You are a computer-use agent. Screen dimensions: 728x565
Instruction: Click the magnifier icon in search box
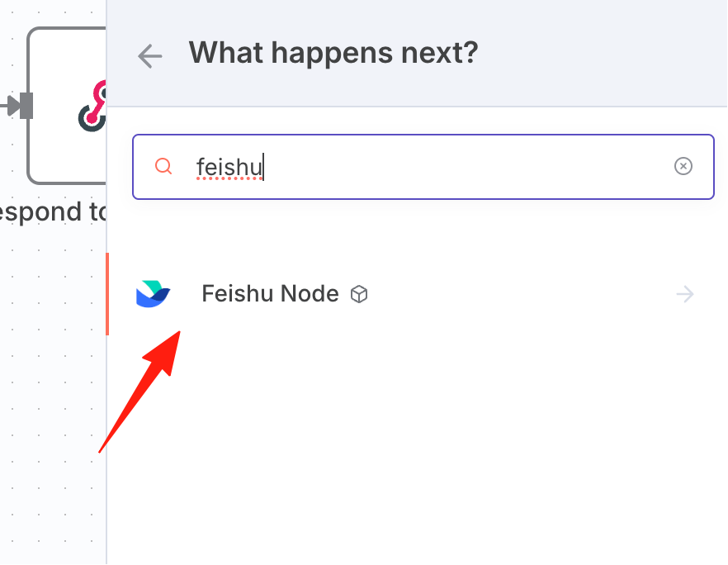[x=163, y=166]
